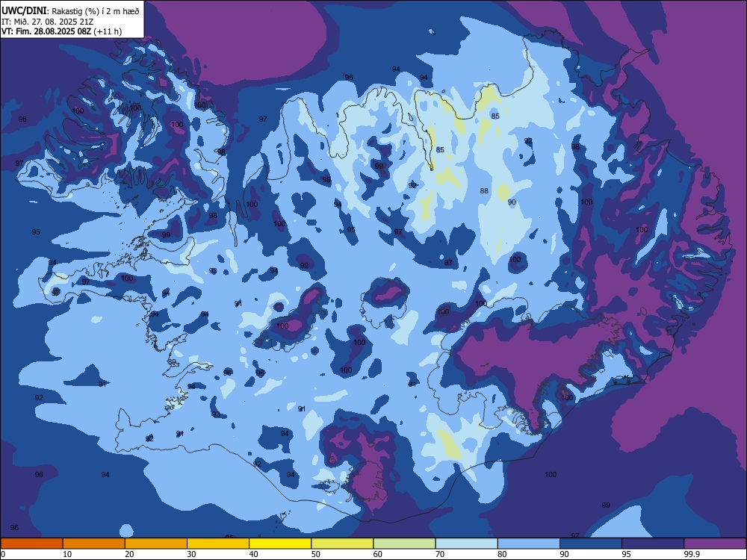Click the purple legend swatch above 99.9

pos(715,544)
